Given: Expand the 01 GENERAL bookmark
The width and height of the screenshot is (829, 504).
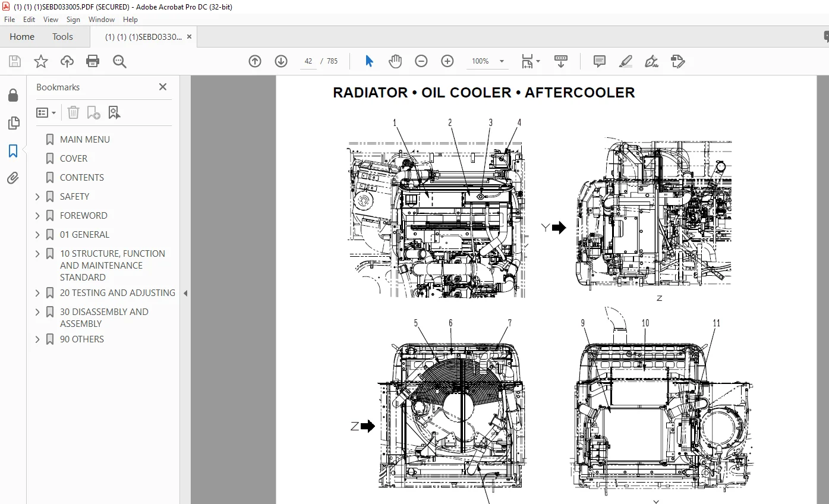Looking at the screenshot, I should pos(38,235).
